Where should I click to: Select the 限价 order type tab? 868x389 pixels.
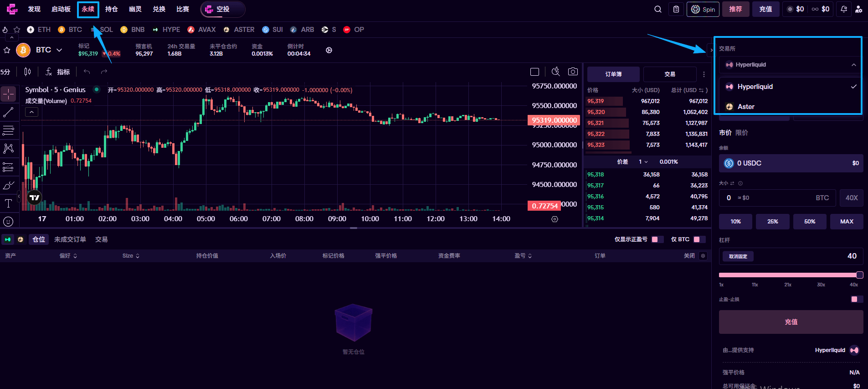tap(742, 133)
